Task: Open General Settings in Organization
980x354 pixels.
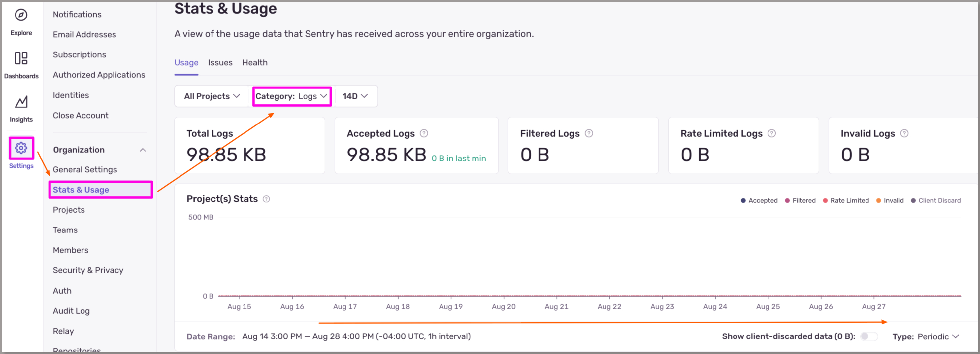Action: (x=85, y=170)
